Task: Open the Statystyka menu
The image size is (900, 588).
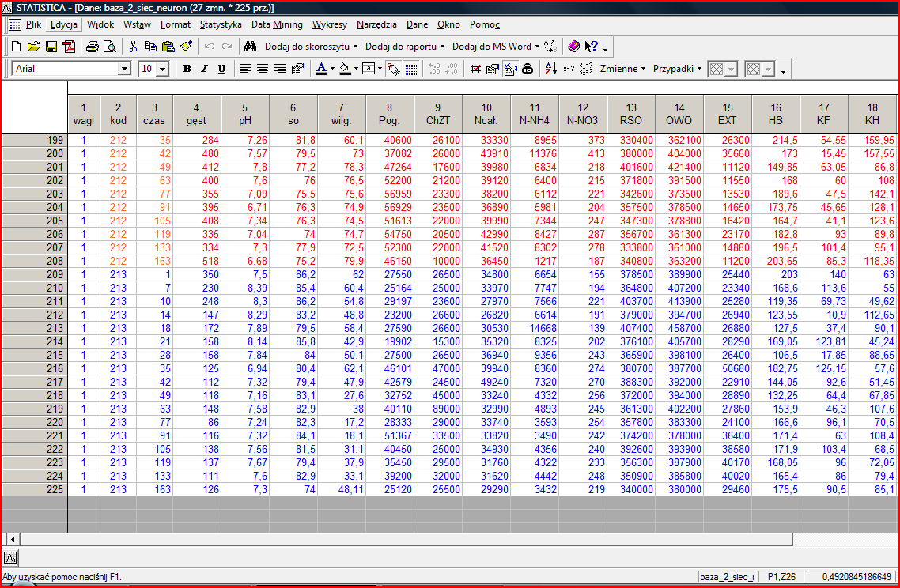Action: (221, 24)
